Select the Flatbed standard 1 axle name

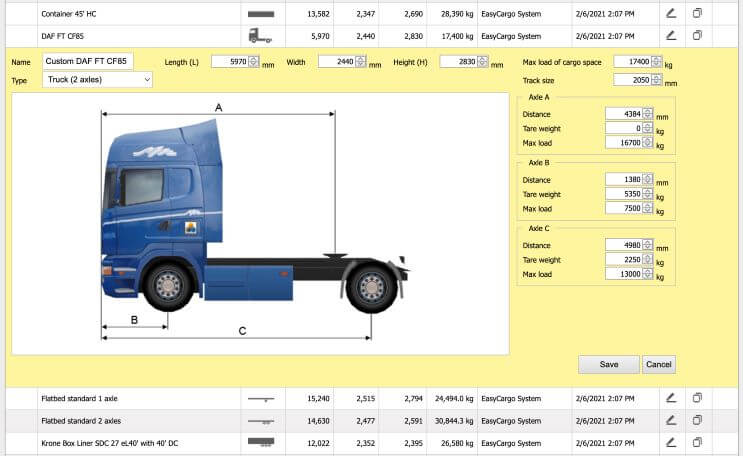79,399
